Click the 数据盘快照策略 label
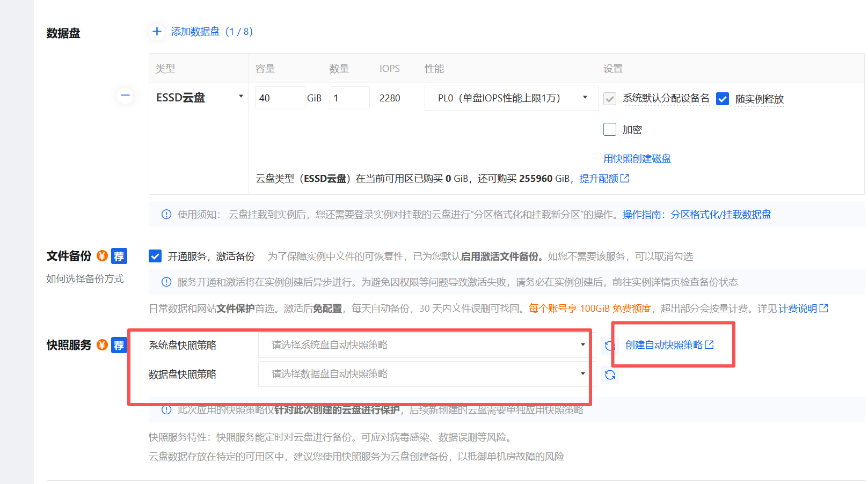This screenshot has width=868, height=484. click(x=183, y=375)
